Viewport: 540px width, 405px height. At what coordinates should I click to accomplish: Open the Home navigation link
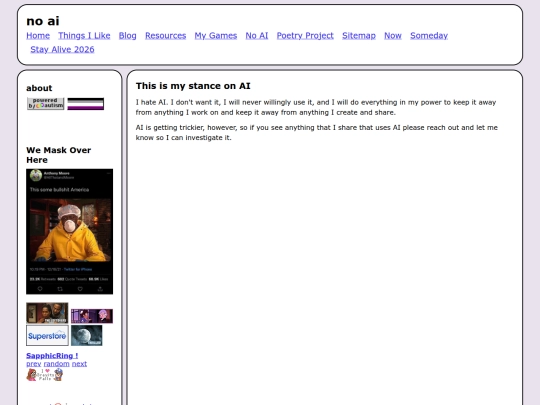38,35
